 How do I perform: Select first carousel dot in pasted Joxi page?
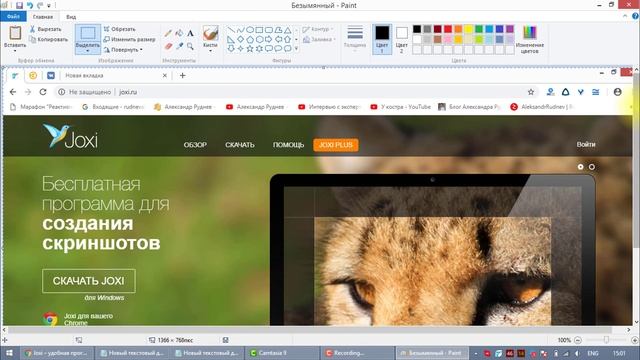click(x=580, y=167)
